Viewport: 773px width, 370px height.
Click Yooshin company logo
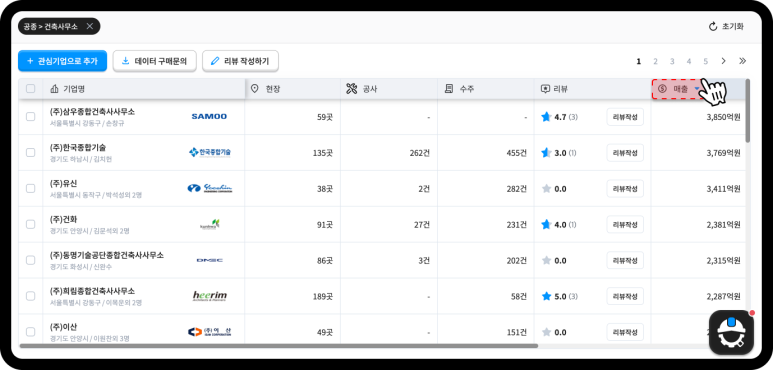210,188
